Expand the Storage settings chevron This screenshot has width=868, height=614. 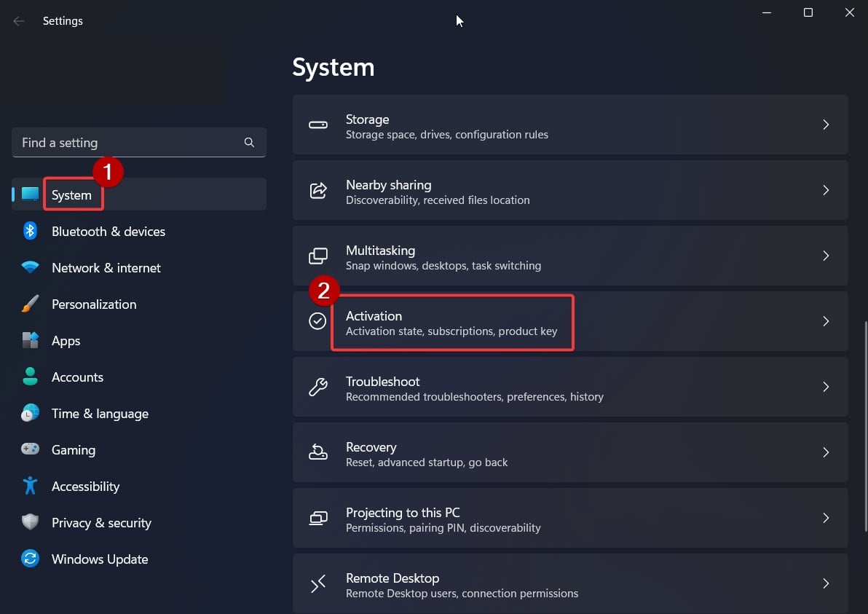pos(826,125)
